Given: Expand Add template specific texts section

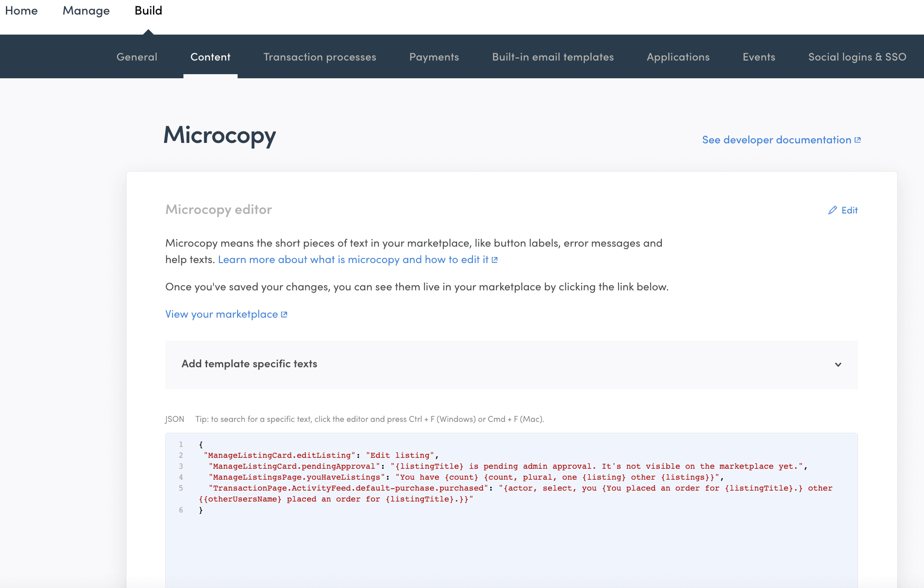Looking at the screenshot, I should tap(249, 364).
